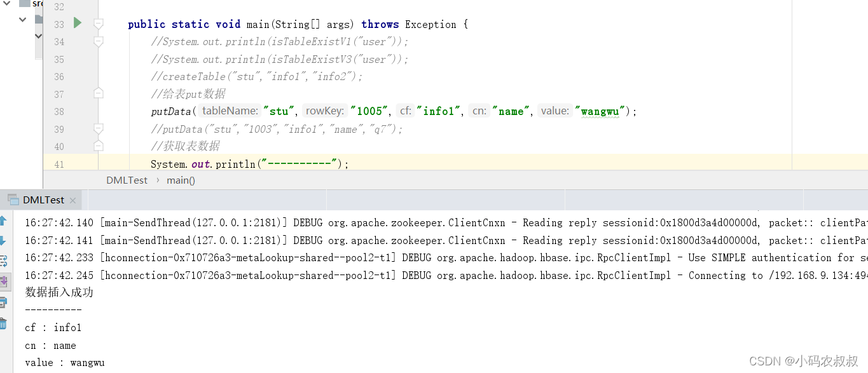Click putData method call on line 38
Screen dimensions: 868x373
point(171,111)
